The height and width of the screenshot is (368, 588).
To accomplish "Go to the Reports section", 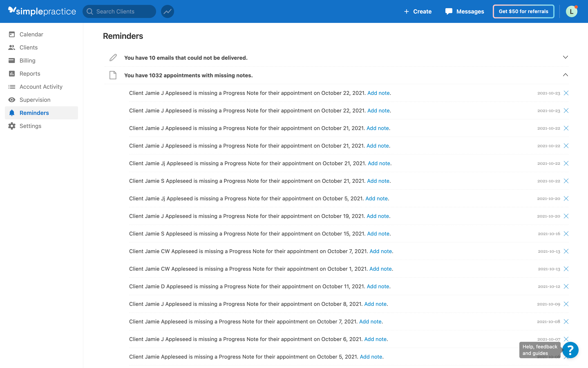I will tap(30, 74).
